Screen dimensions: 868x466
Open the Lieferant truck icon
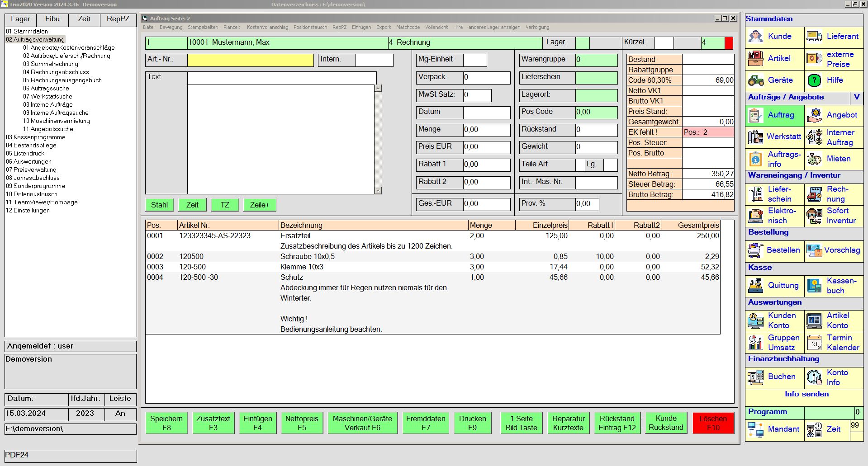click(814, 37)
